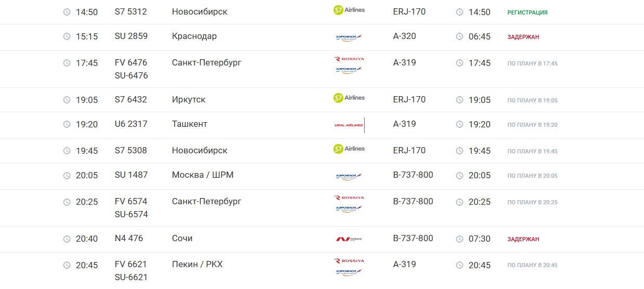Select the Ташкент destination
644x289 pixels.
(189, 124)
